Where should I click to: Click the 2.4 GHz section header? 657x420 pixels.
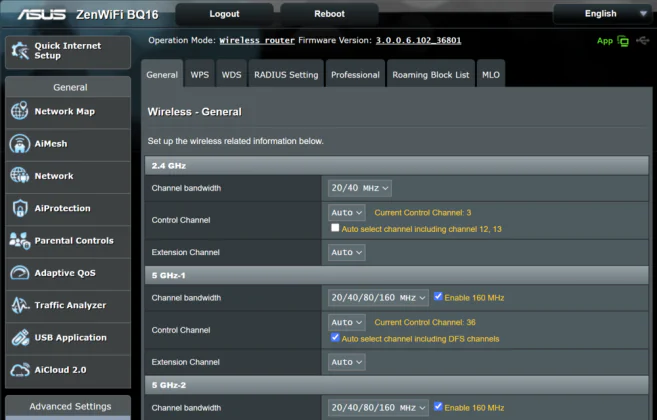396,166
